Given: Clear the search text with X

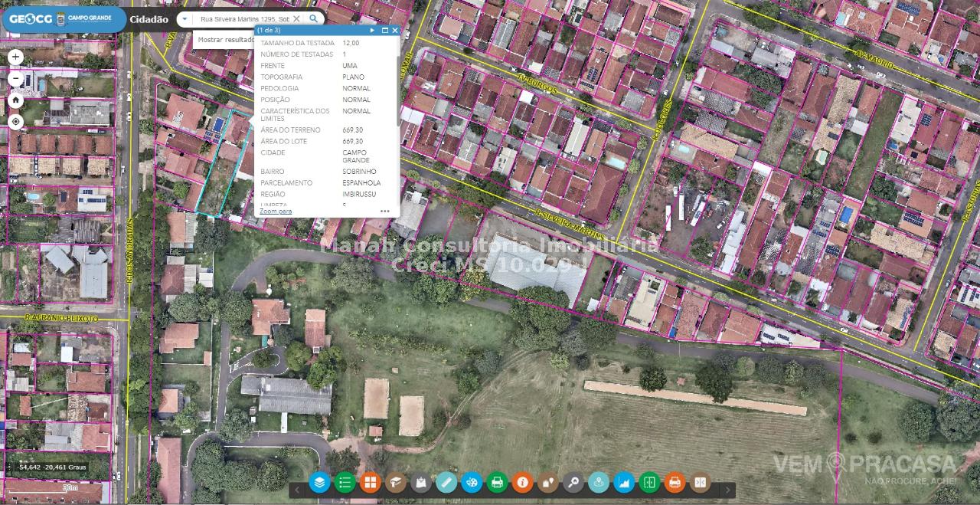Looking at the screenshot, I should [296, 18].
